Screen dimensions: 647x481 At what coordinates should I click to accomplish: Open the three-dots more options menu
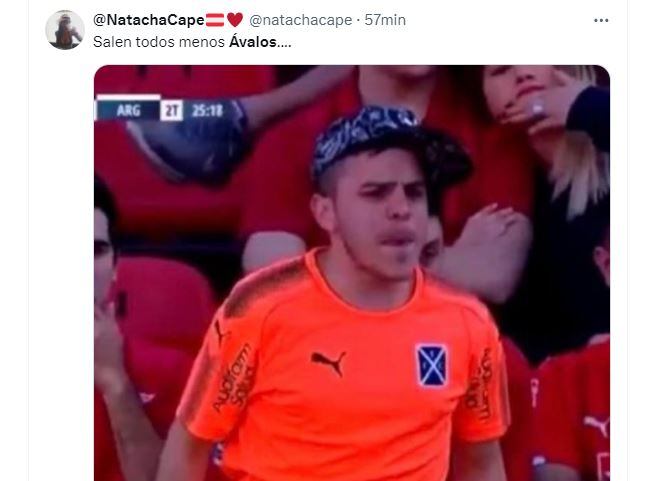pos(601,20)
